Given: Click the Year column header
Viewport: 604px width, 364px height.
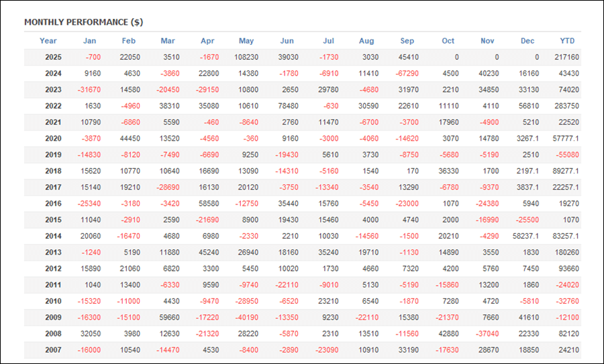Looking at the screenshot, I should (x=48, y=41).
